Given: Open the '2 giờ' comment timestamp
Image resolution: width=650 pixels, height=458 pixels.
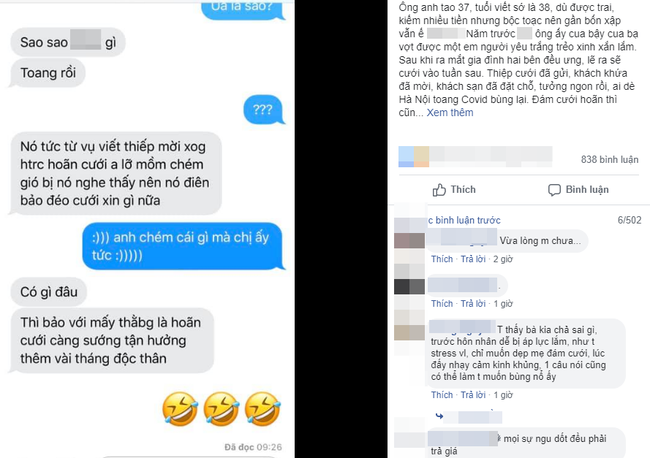Looking at the screenshot, I should 503,259.
